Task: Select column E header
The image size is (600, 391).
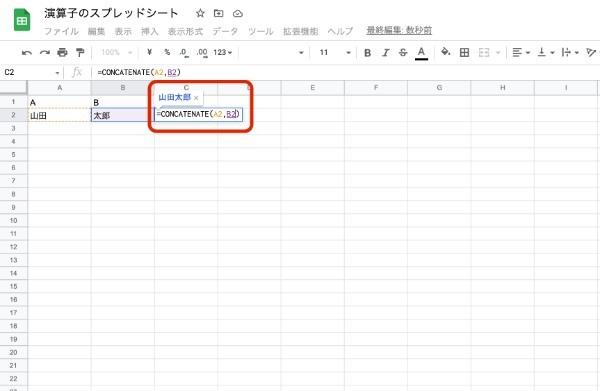Action: pyautogui.click(x=313, y=88)
